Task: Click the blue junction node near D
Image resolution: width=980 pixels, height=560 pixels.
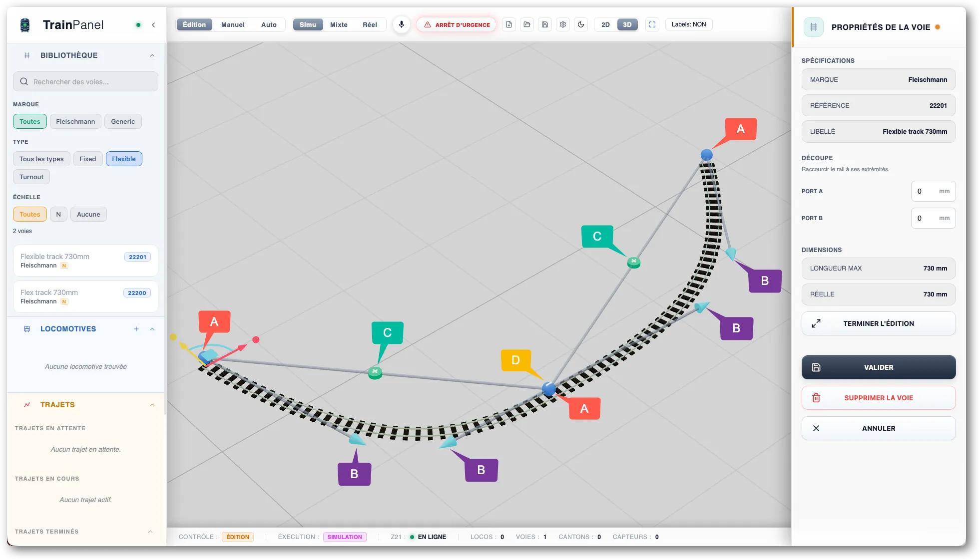Action: (x=548, y=389)
